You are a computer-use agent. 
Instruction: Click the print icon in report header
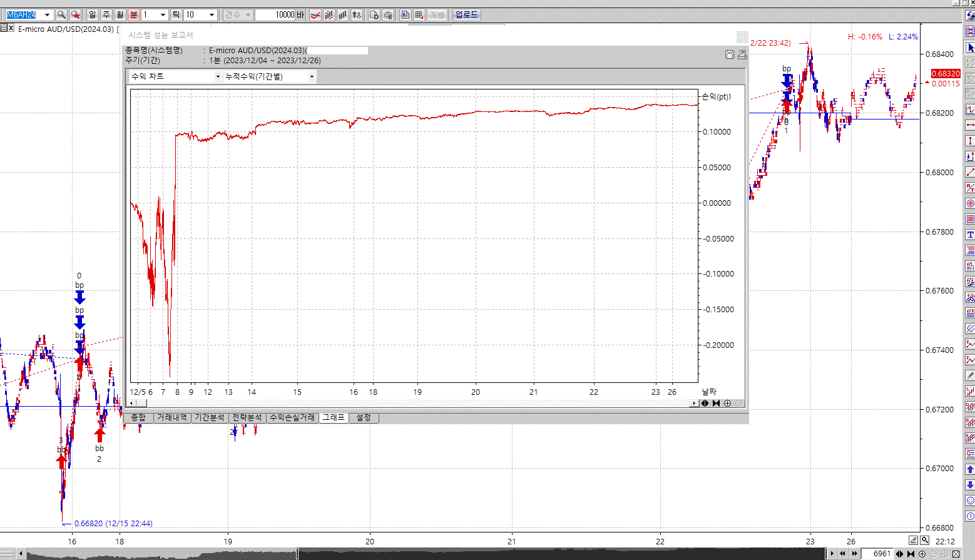pyautogui.click(x=742, y=55)
